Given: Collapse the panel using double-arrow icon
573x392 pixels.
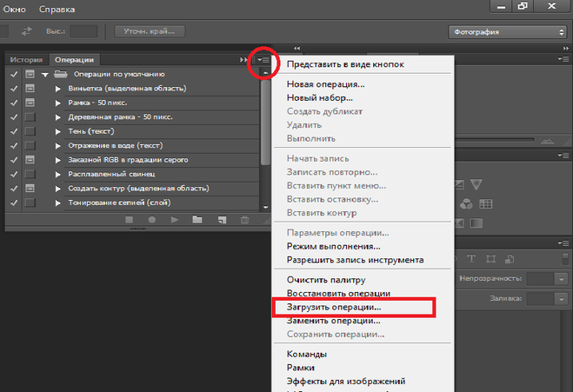Looking at the screenshot, I should (x=243, y=60).
